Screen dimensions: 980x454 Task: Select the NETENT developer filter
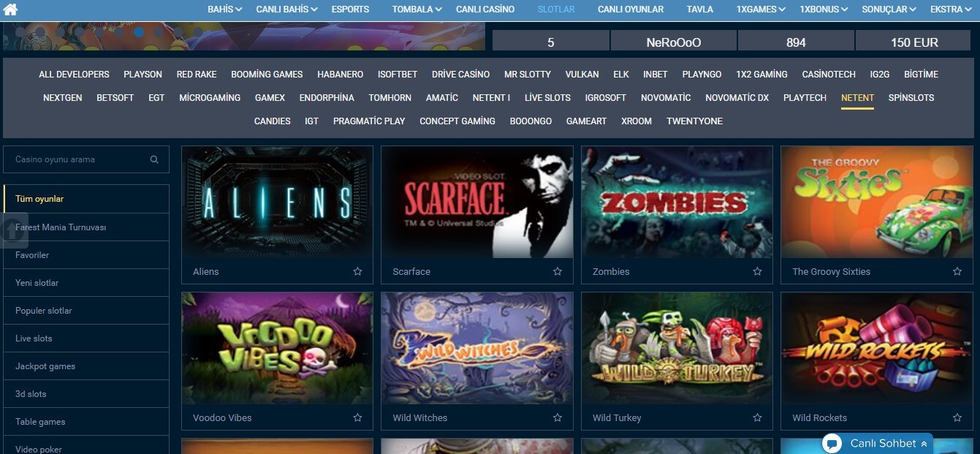[856, 97]
